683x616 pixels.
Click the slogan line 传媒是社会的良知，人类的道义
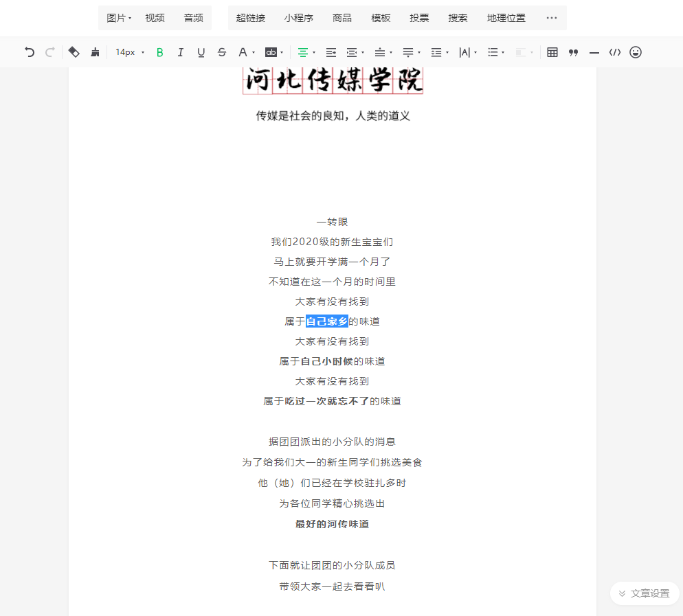[333, 116]
